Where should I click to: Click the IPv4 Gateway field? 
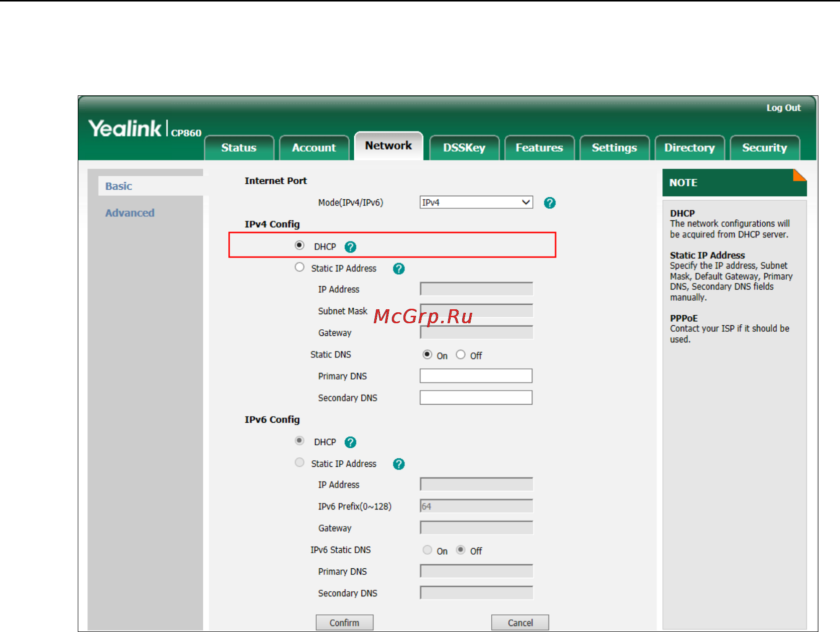point(476,332)
